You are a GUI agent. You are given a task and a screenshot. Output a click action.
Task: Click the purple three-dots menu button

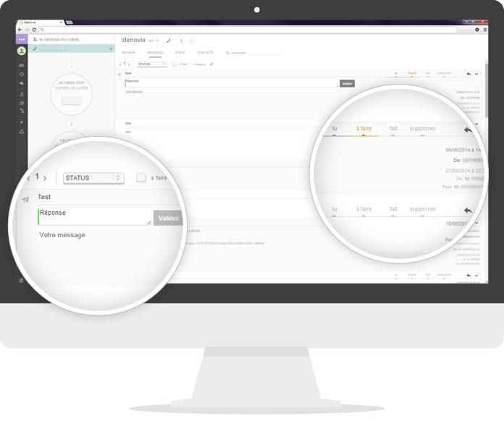point(22,39)
